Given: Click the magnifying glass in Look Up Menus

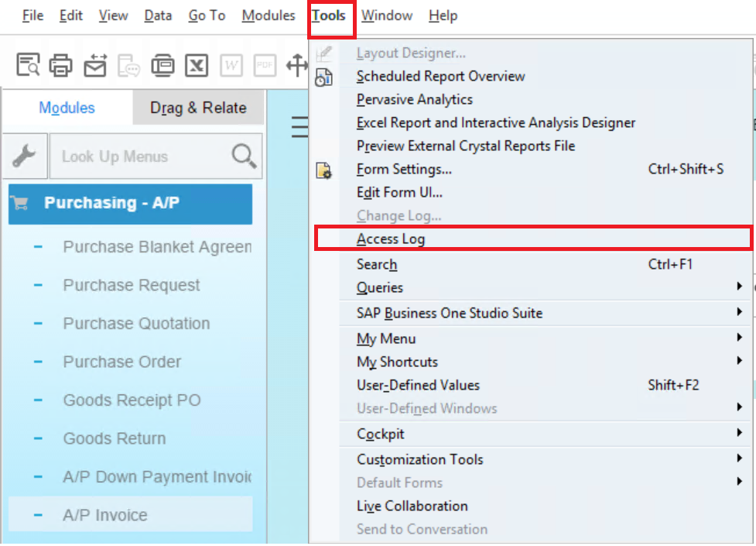Looking at the screenshot, I should coord(244,156).
